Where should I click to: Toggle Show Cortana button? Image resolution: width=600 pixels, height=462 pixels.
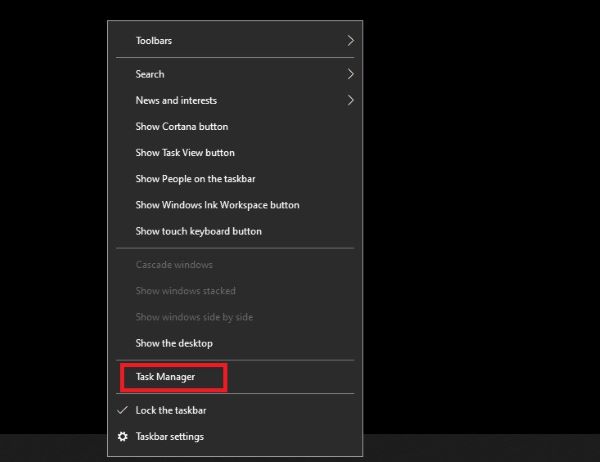tap(235, 126)
